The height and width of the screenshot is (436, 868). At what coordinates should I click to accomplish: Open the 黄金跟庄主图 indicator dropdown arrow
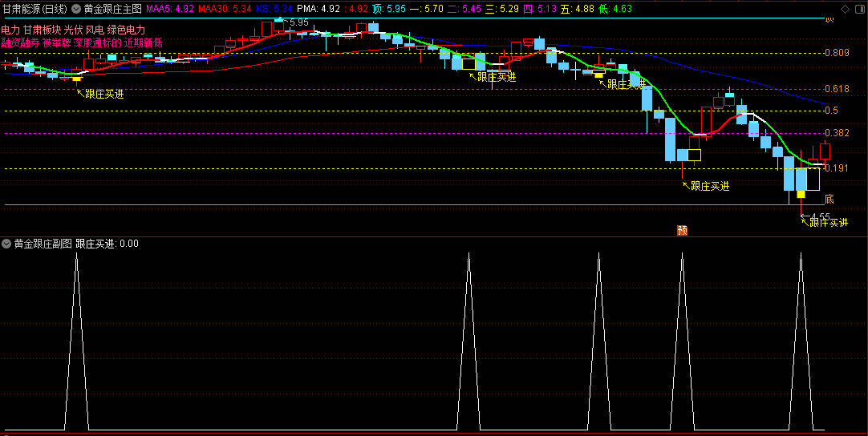point(76,9)
